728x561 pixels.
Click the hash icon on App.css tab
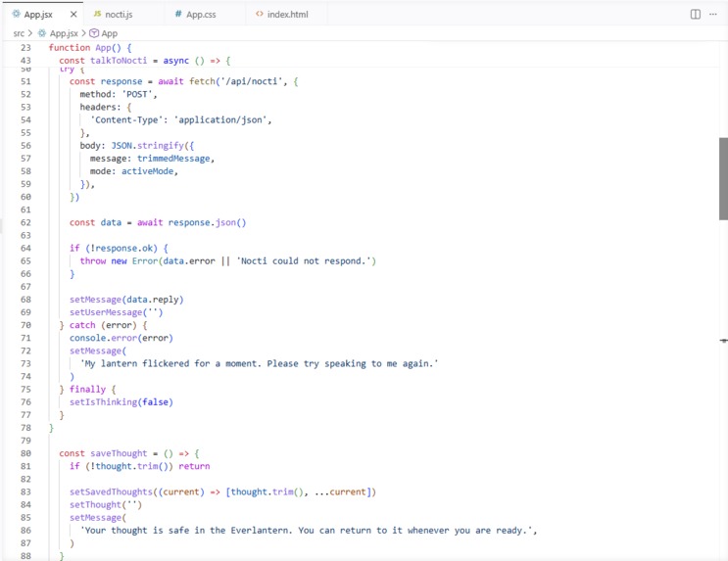click(x=178, y=14)
